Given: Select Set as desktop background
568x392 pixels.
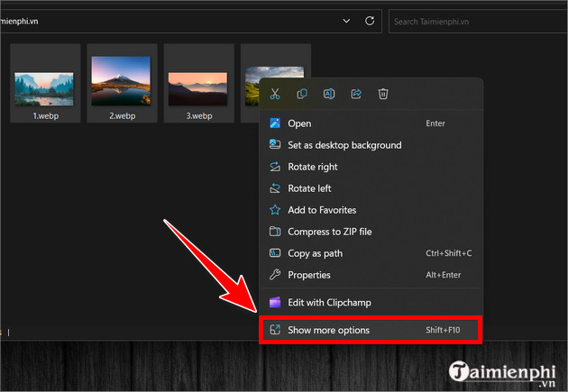Looking at the screenshot, I should (372, 145).
